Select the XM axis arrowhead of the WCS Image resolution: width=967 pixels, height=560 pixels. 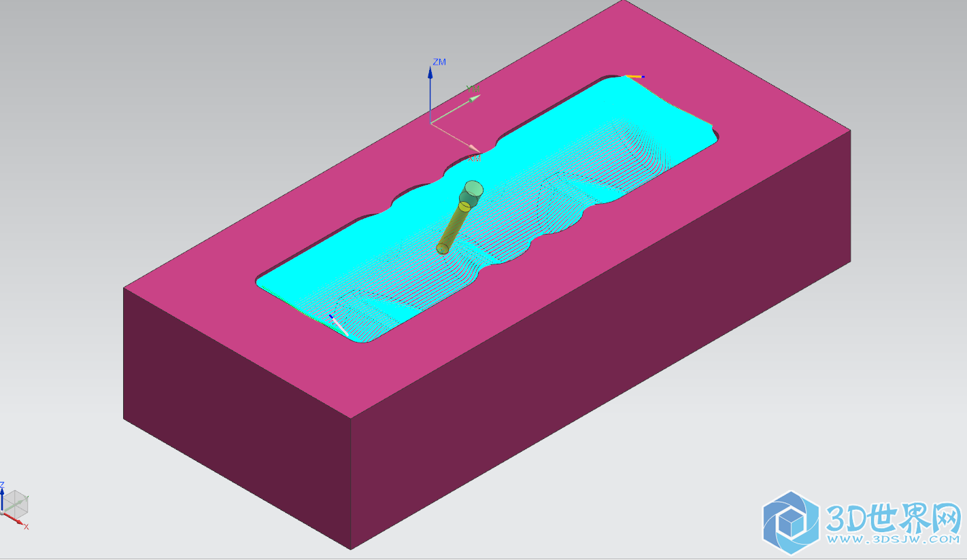474,147
